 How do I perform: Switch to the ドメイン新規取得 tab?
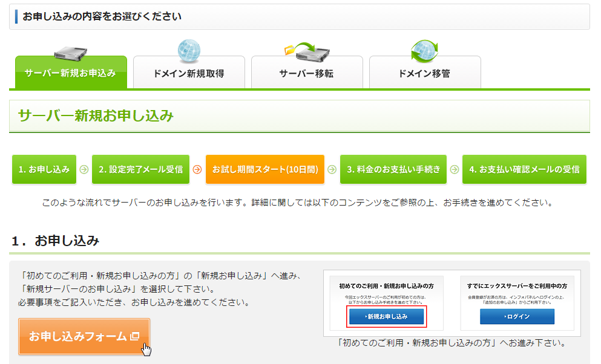tap(189, 73)
